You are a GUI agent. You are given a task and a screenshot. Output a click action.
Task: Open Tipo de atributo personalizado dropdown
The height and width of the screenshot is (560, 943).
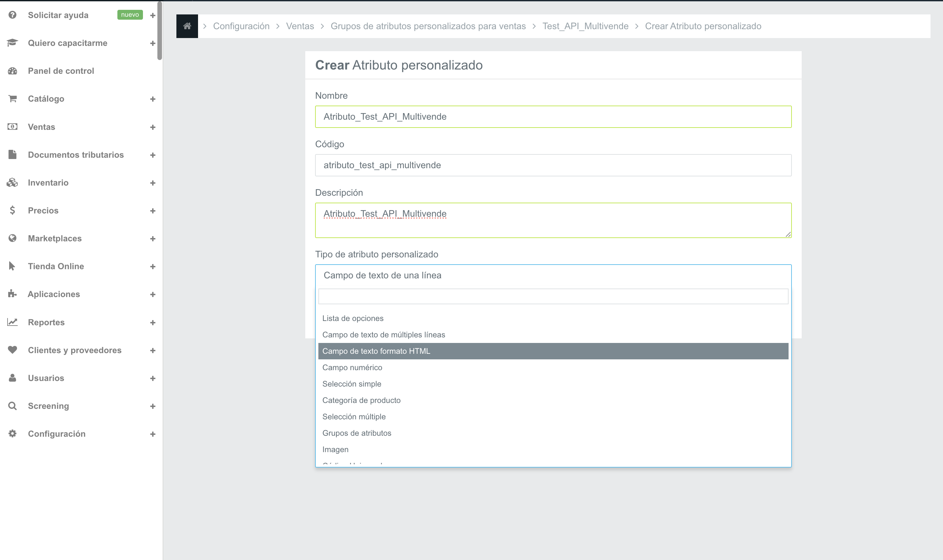553,275
